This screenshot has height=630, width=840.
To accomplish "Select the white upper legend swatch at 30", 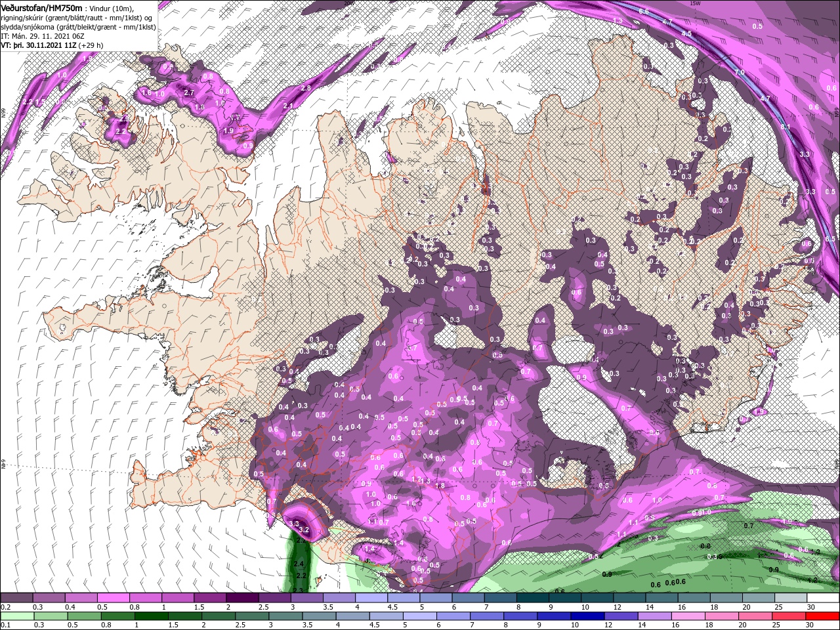I will (x=822, y=598).
